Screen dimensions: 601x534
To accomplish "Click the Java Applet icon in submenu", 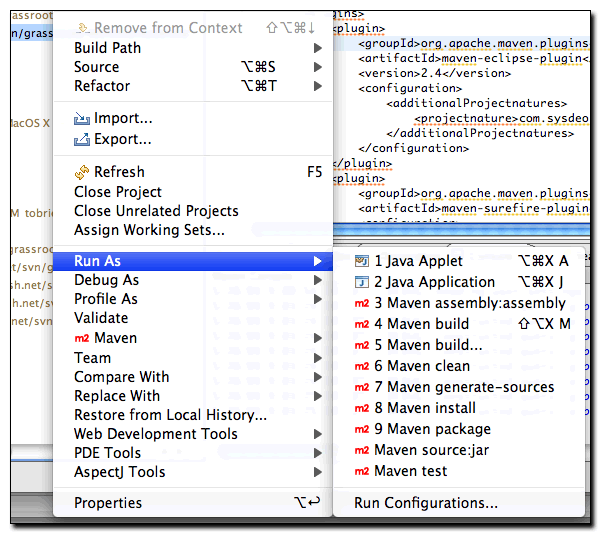I will [x=362, y=261].
